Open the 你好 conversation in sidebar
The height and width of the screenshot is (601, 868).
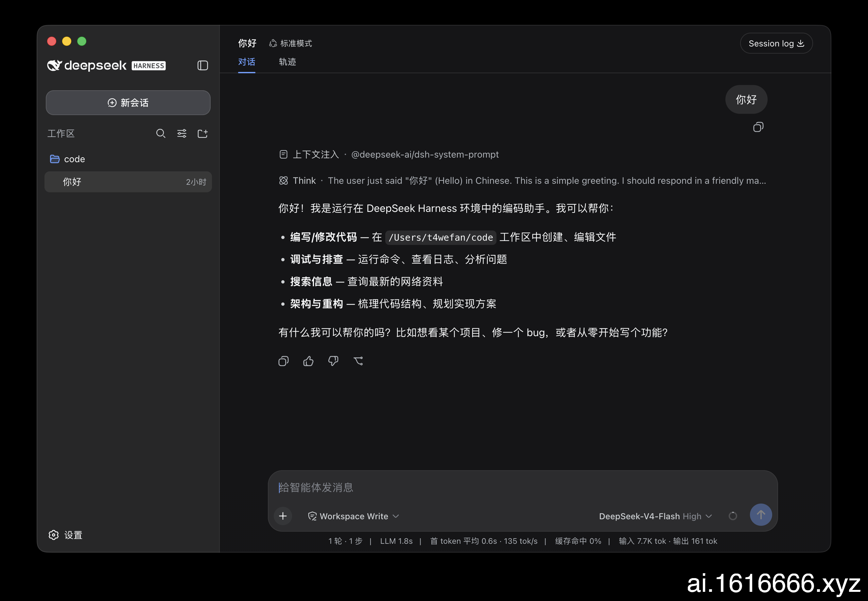pyautogui.click(x=128, y=182)
